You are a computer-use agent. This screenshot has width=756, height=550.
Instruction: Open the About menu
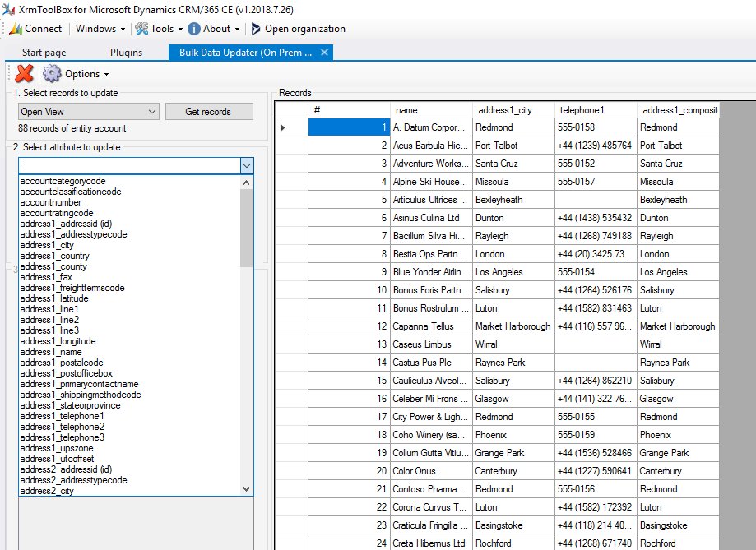[x=214, y=29]
